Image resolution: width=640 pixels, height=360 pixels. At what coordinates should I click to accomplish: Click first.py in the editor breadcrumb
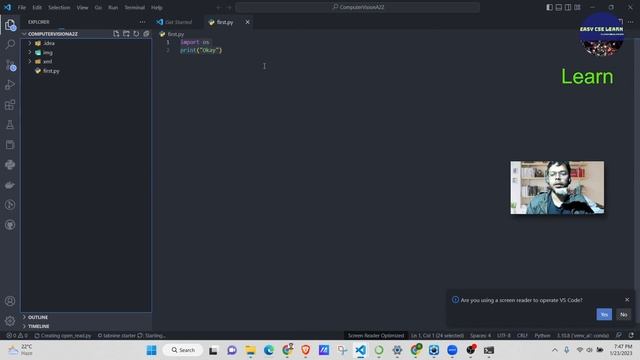pyautogui.click(x=176, y=34)
